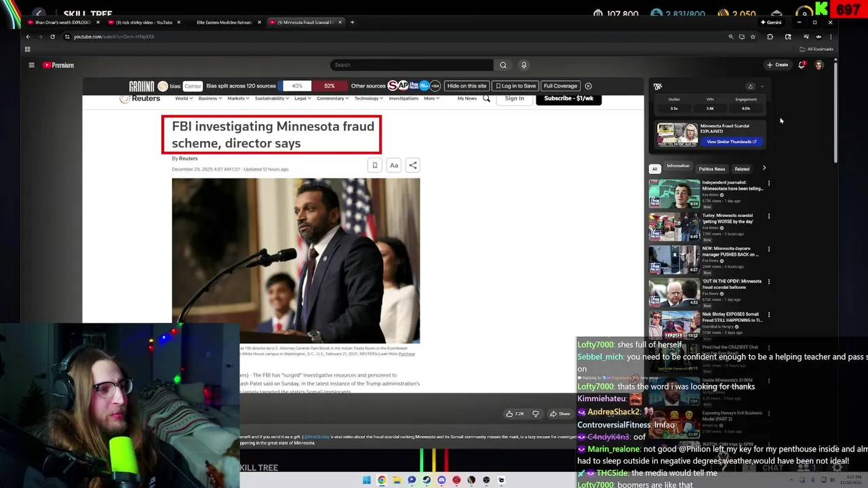Start voice search with microphone icon
The image size is (868, 488).
[x=524, y=65]
